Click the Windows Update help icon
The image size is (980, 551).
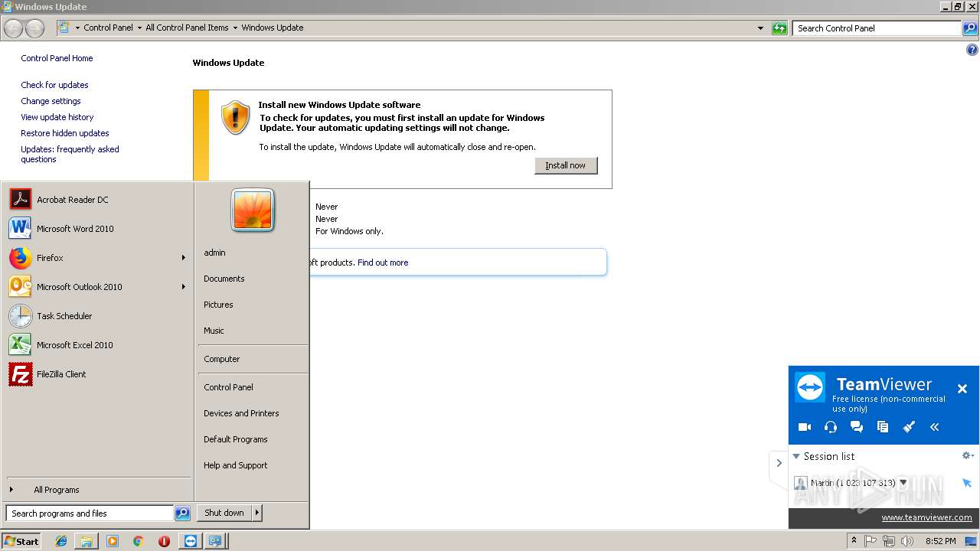pos(972,51)
